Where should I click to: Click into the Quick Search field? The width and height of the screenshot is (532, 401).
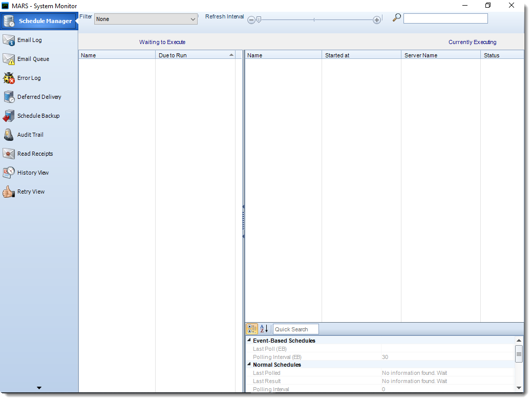(x=296, y=329)
